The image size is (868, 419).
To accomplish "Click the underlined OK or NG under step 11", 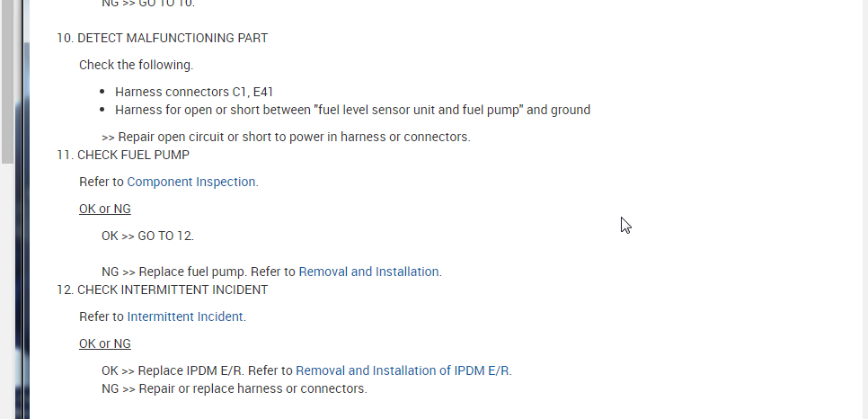I will coord(104,209).
